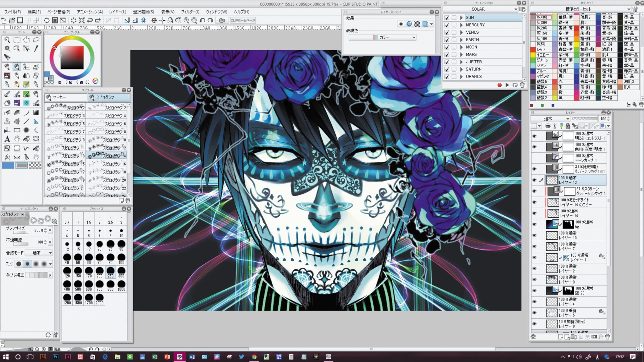Open the フィルター menu
644x362 pixels.
190,12
